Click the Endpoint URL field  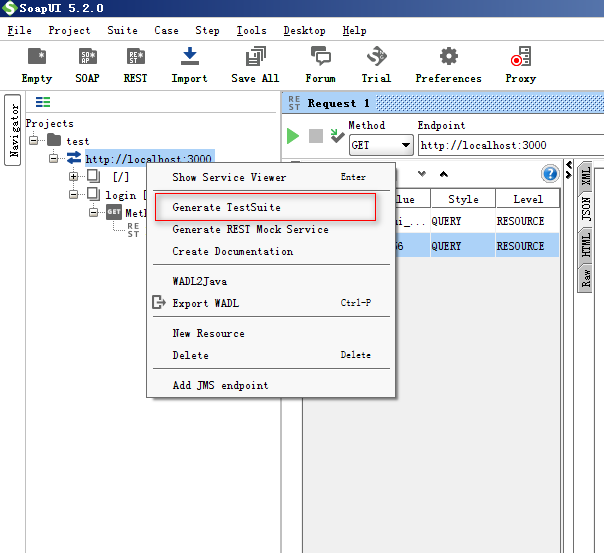[511, 145]
